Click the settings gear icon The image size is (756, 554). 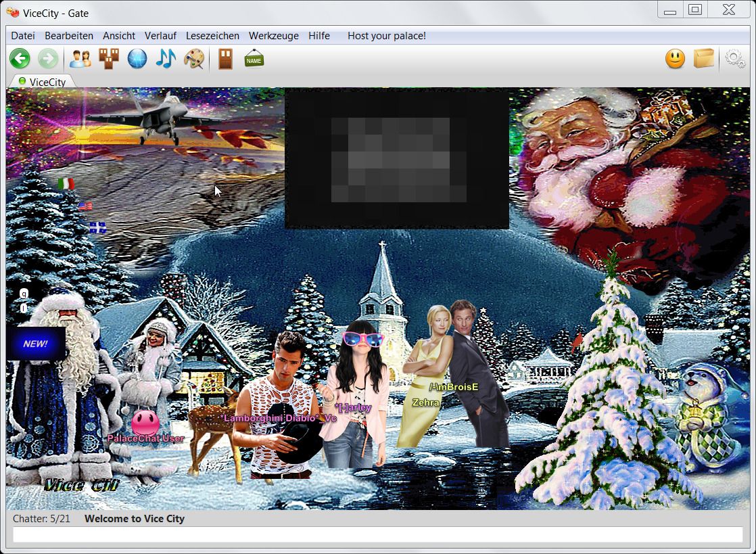click(x=735, y=59)
